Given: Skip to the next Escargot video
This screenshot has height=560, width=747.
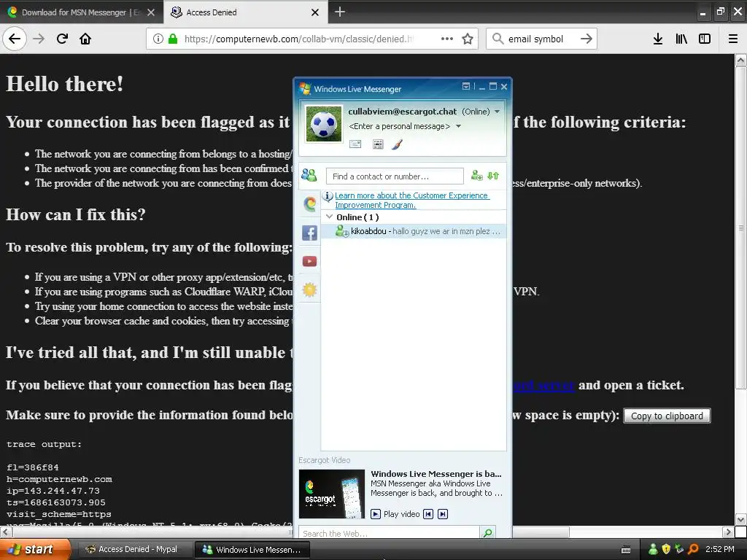Looking at the screenshot, I should pyautogui.click(x=443, y=514).
